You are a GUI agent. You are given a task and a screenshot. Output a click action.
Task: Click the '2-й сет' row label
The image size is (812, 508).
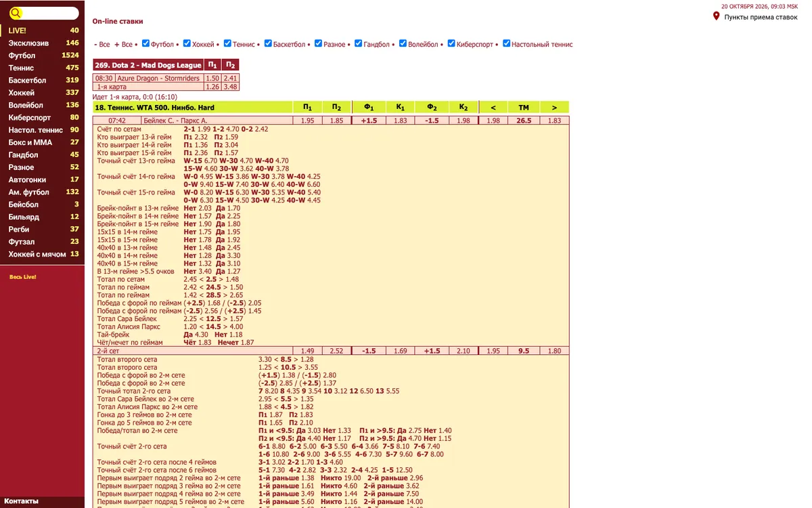point(108,351)
